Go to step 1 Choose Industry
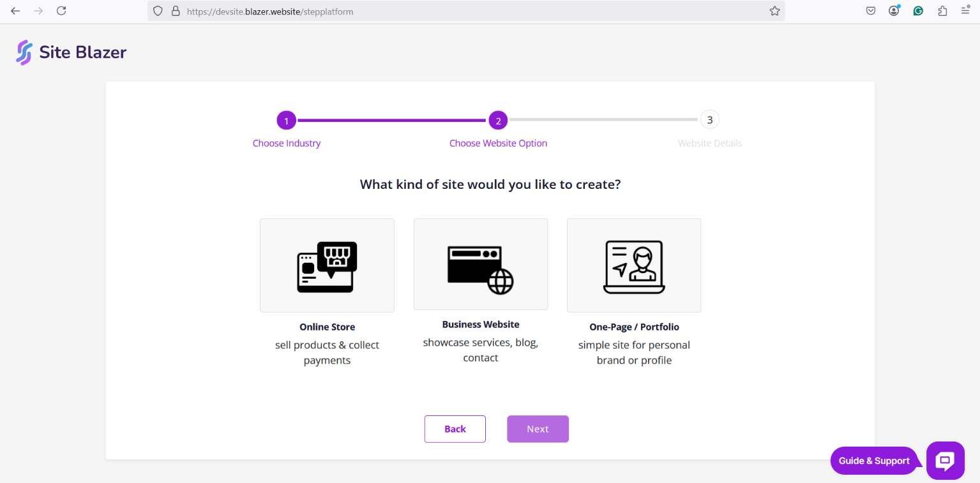 tap(287, 120)
